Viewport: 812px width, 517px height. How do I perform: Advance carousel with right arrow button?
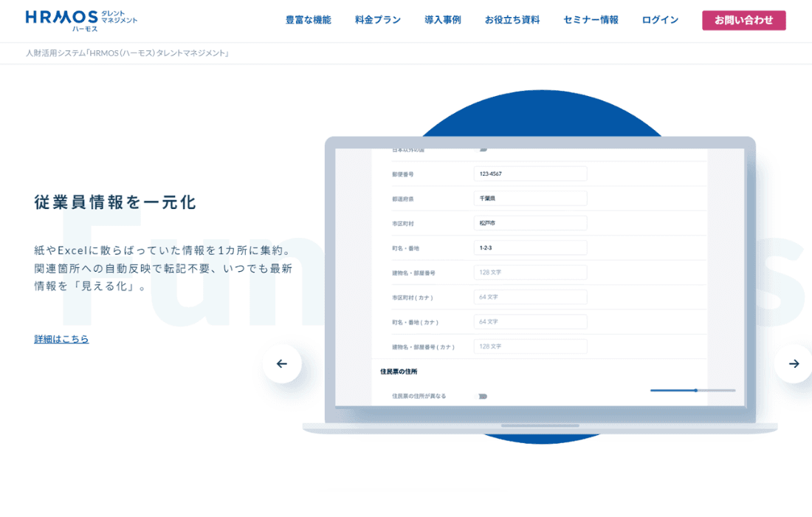pos(794,363)
